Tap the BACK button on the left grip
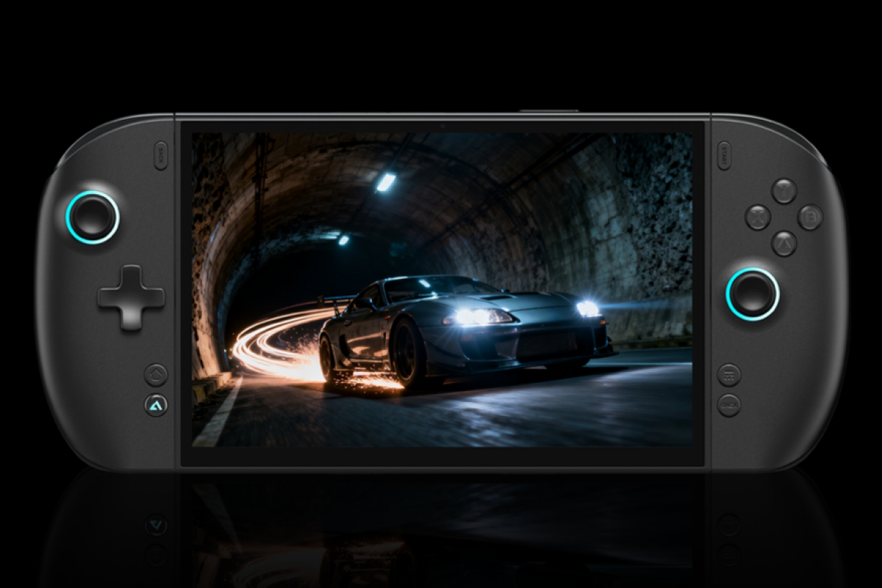Viewport: 882px width, 588px height. click(161, 155)
